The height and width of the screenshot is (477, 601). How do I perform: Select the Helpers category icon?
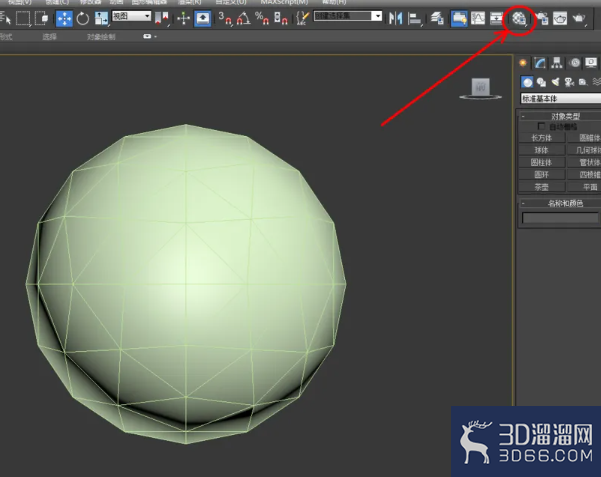(583, 82)
